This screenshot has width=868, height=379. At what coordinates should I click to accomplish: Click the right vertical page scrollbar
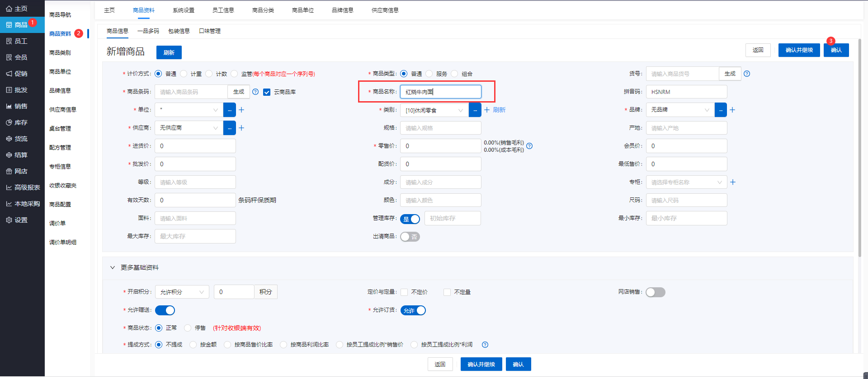click(860, 147)
